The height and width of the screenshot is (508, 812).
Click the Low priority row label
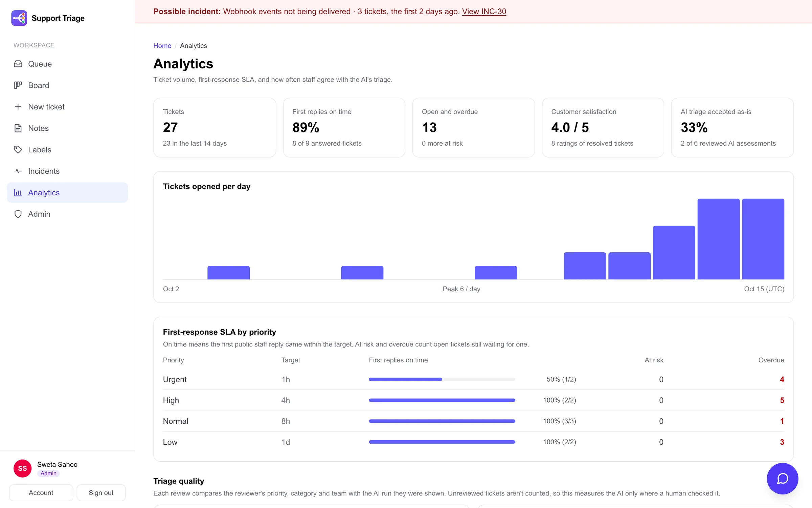[170, 442]
